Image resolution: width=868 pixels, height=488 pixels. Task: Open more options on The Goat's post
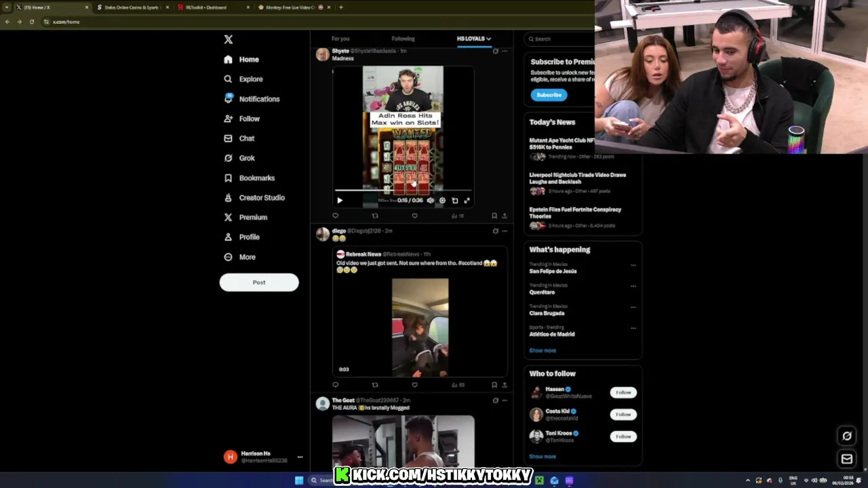point(504,400)
